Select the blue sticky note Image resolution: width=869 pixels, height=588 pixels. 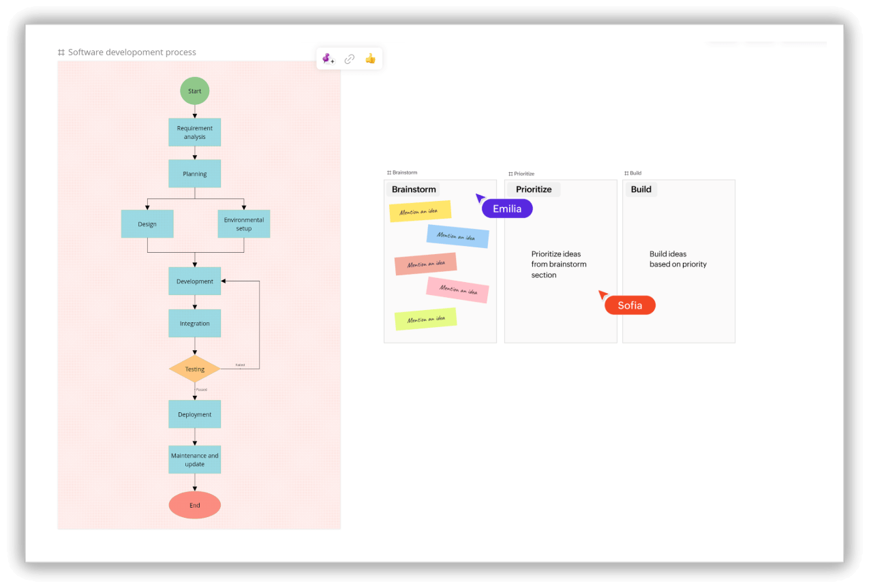(x=457, y=236)
